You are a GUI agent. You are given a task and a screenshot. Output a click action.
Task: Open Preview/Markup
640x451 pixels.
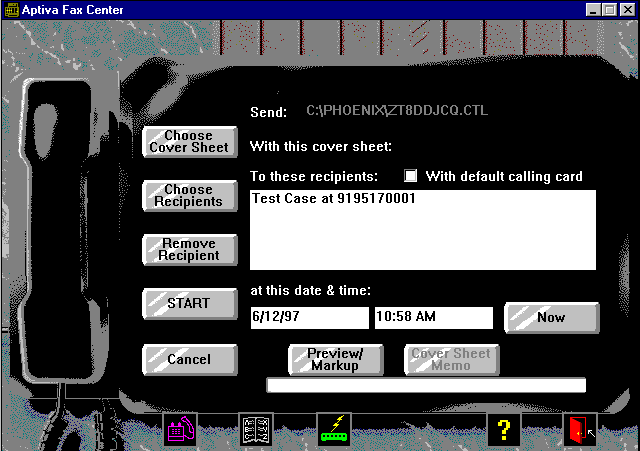[337, 359]
